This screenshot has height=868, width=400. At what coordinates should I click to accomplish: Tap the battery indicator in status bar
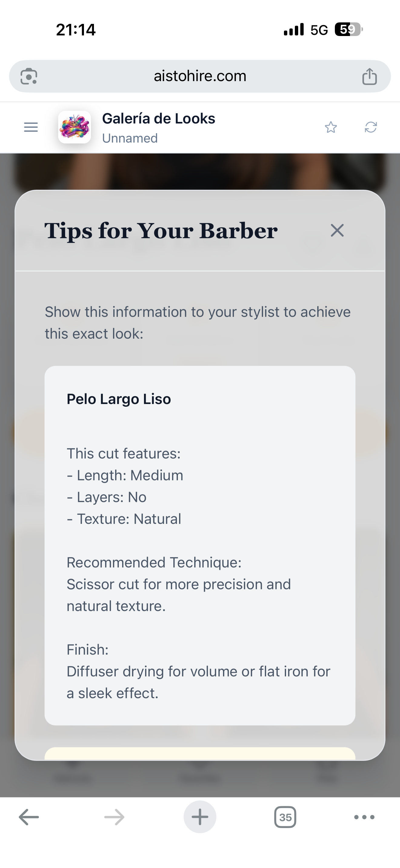(x=349, y=30)
